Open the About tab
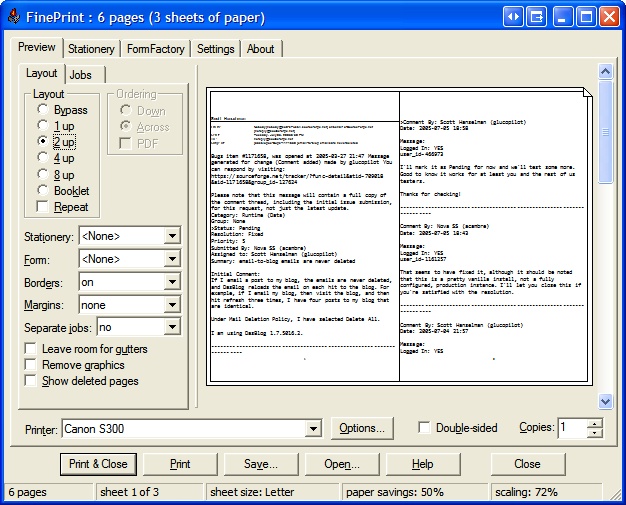 coord(260,49)
